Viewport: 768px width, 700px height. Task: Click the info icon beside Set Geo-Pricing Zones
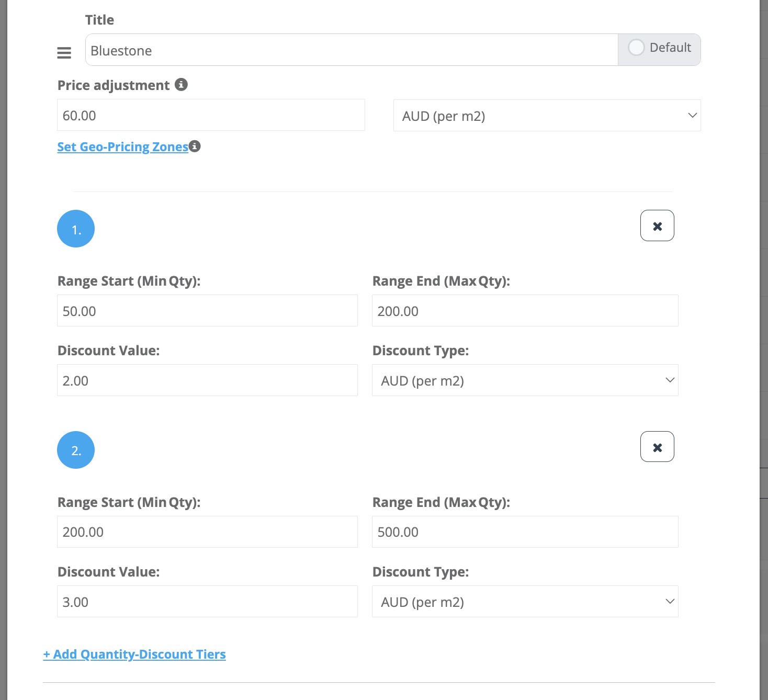[195, 146]
